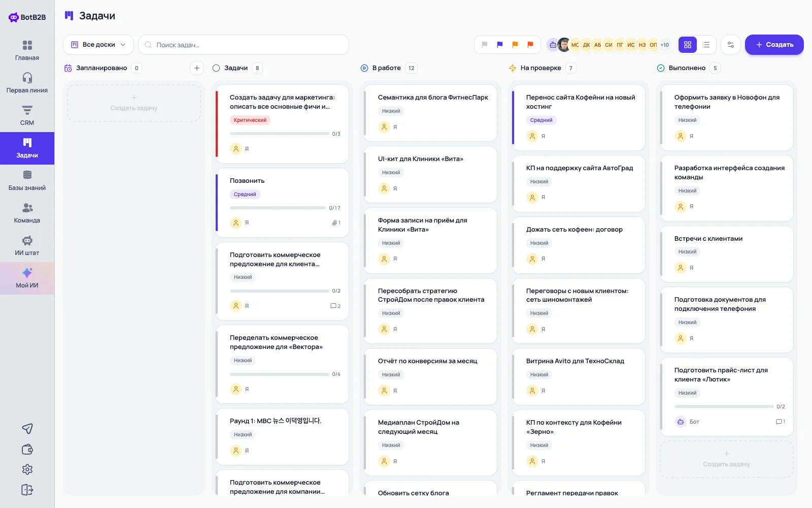Switch to board grid view
The width and height of the screenshot is (812, 508).
point(688,45)
